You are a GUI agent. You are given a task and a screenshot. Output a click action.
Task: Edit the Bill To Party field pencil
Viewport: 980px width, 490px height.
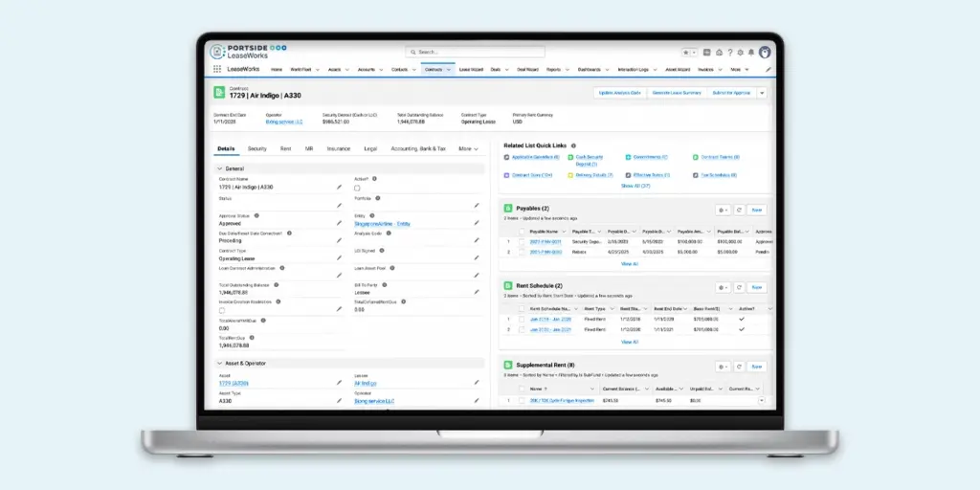click(x=477, y=292)
